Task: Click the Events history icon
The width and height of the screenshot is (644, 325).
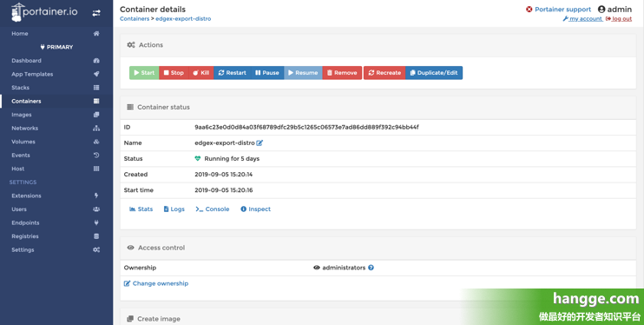Action: click(x=96, y=156)
